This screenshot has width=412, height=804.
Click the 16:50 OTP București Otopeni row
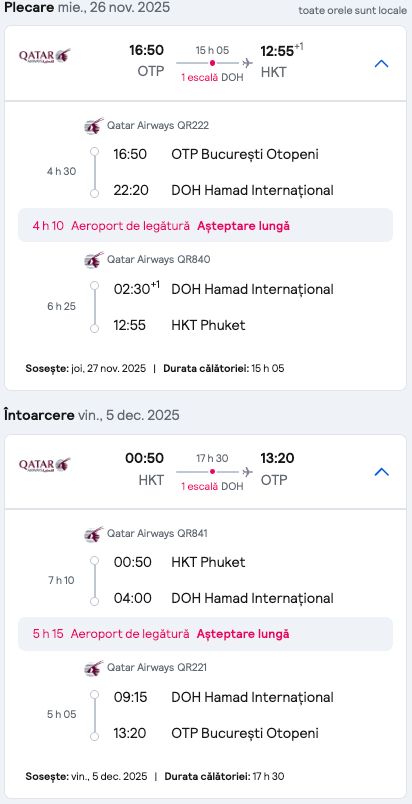(x=216, y=154)
